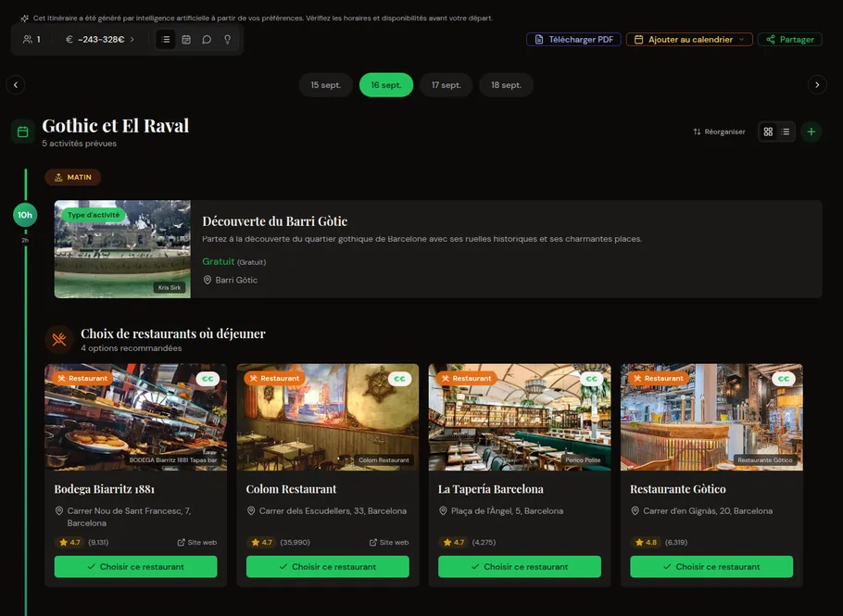Screen dimensions: 843x616
Task: Click the green calendar icon beside Gothic et El Raval
Action: point(22,132)
